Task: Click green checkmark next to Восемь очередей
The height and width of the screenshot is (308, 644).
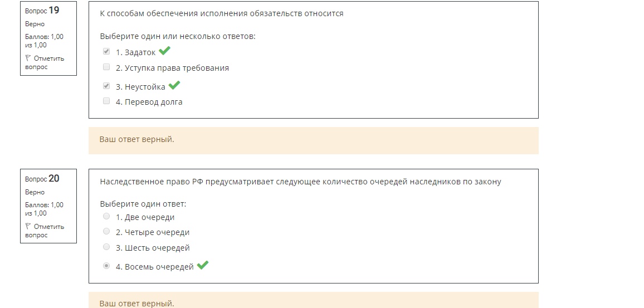Action: coord(202,265)
